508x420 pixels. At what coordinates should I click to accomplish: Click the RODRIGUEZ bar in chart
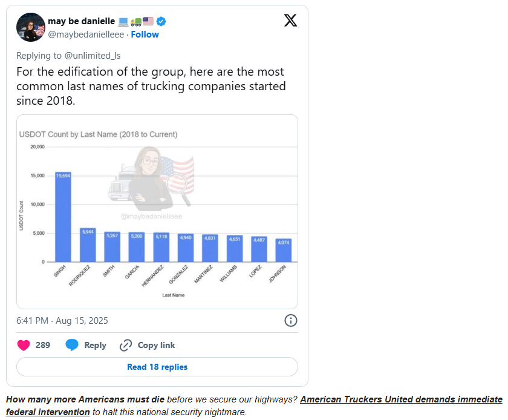click(88, 244)
